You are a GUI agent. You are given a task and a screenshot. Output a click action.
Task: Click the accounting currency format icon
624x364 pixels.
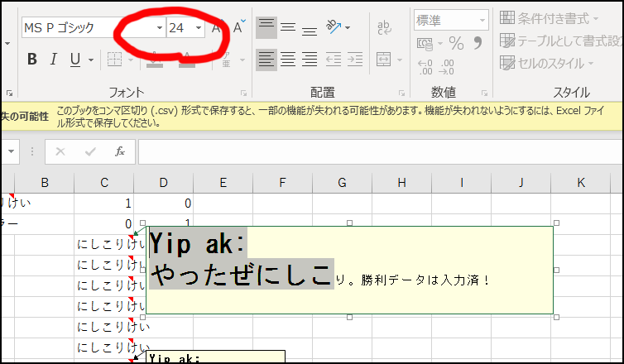425,43
